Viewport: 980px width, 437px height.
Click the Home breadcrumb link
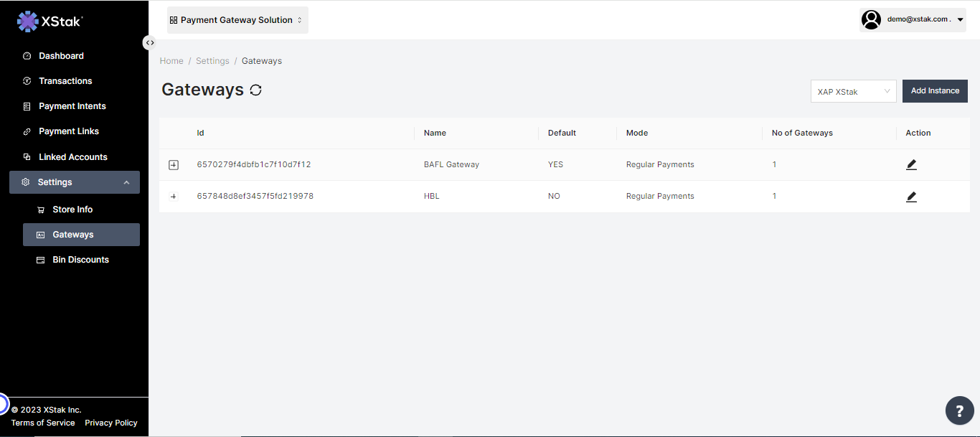coord(171,61)
